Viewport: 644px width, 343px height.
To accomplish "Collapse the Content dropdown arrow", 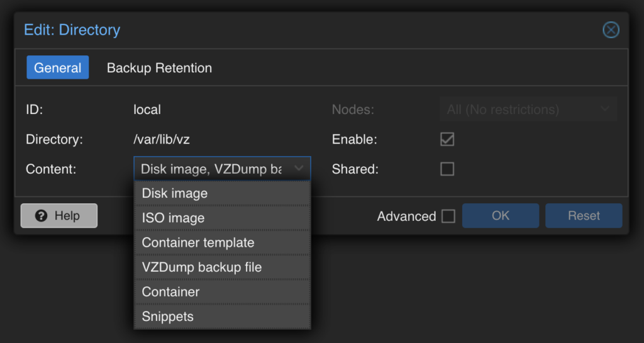I will [299, 169].
